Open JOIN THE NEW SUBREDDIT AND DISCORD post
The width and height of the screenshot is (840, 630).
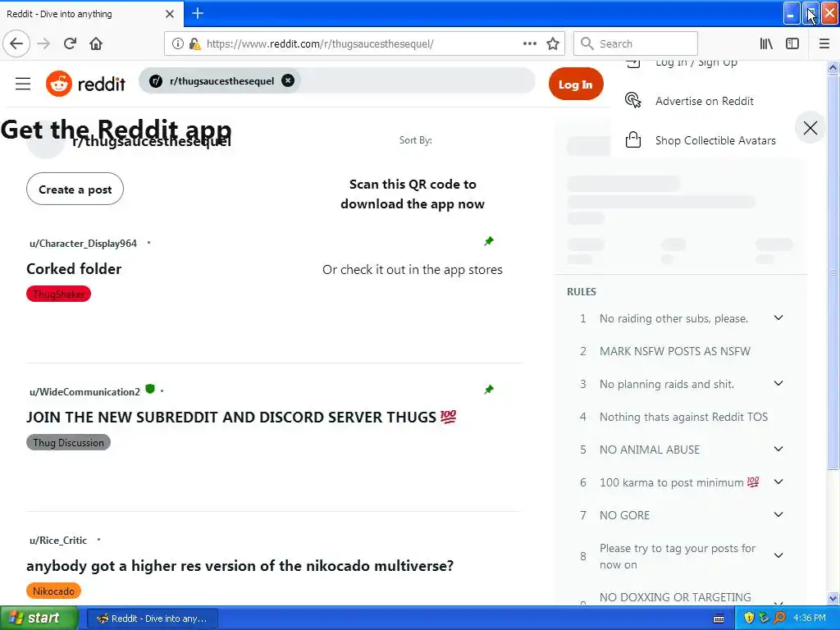coord(241,417)
